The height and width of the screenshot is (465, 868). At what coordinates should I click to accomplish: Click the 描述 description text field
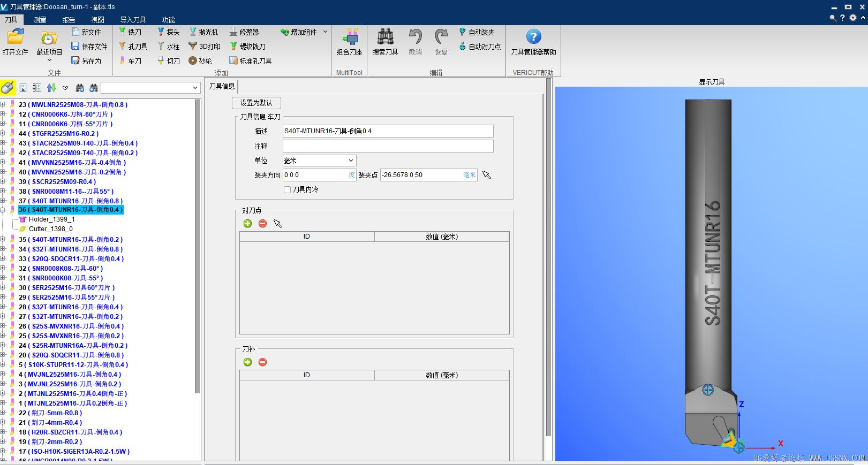coord(388,131)
